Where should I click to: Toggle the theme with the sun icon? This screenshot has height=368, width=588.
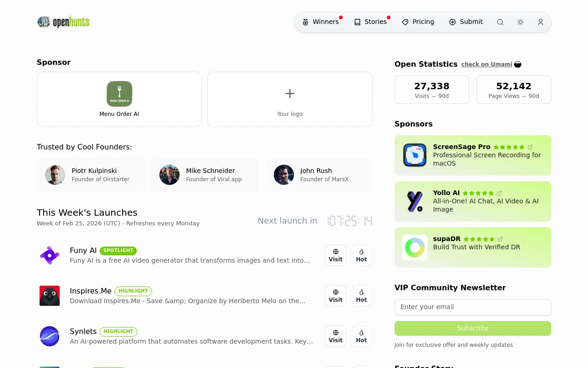click(520, 22)
